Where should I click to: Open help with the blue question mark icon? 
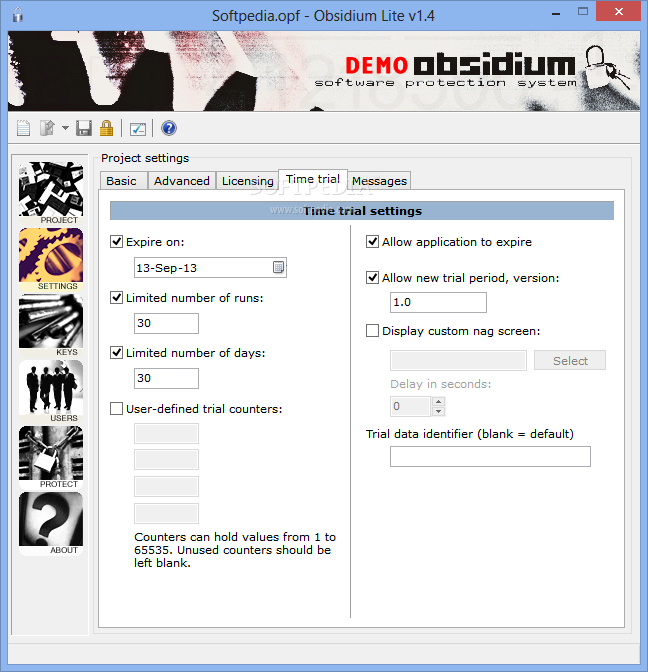[x=169, y=128]
